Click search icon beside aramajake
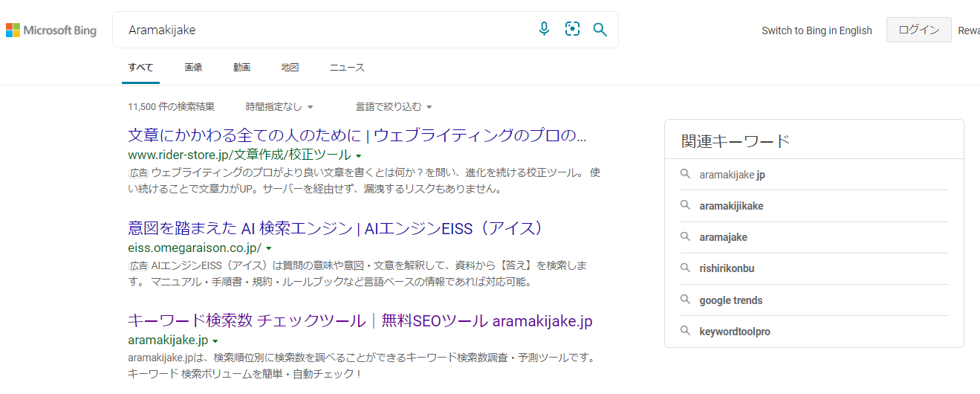The image size is (980, 394). (x=686, y=236)
